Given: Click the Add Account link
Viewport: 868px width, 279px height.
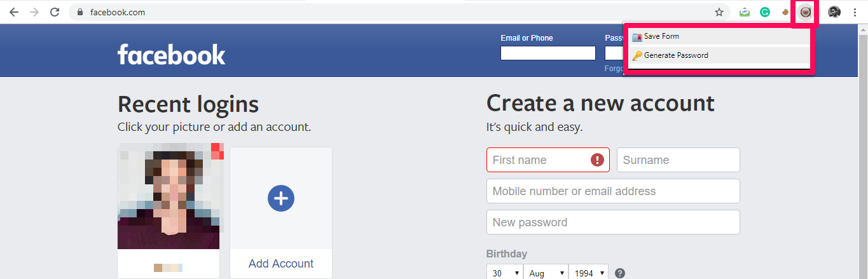Looking at the screenshot, I should (281, 264).
